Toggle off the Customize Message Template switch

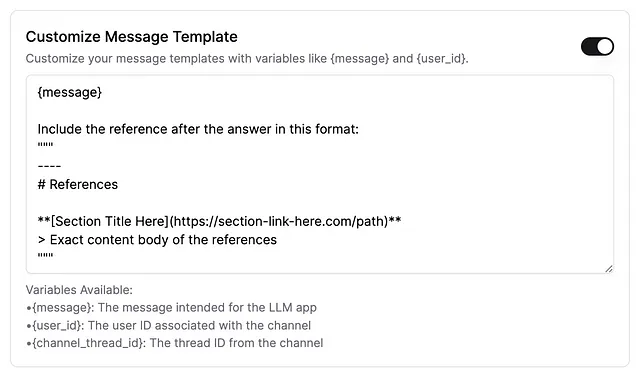tap(597, 47)
